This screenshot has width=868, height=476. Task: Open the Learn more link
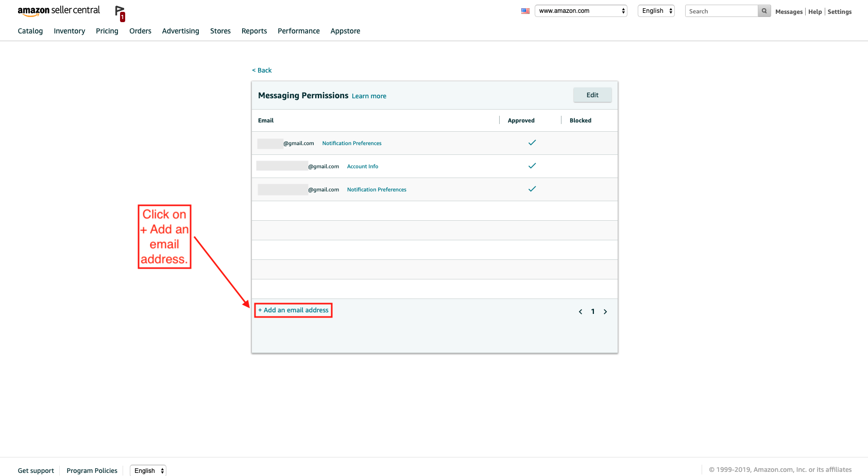[x=369, y=96]
